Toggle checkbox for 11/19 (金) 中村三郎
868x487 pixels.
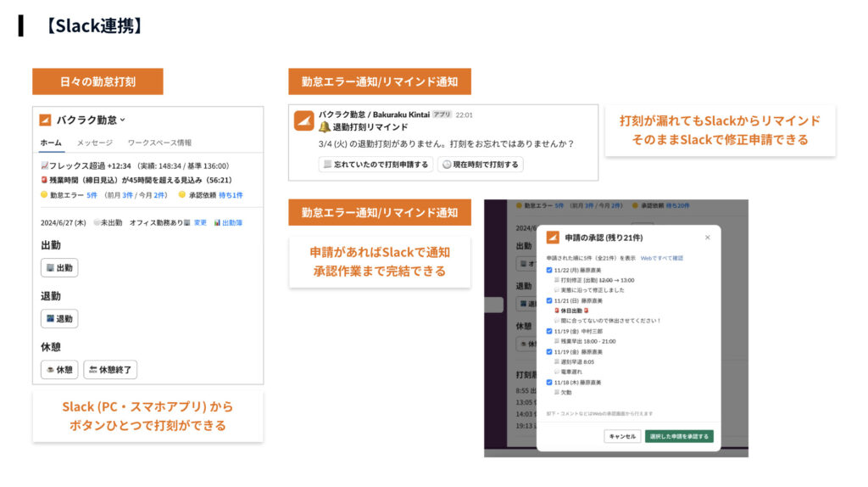[x=549, y=331]
